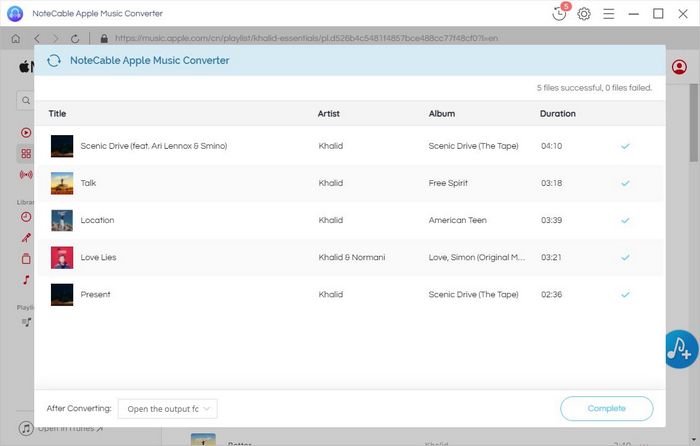Click the page vertical scrollbar
This screenshot has width=700, height=446.
pyautogui.click(x=694, y=123)
